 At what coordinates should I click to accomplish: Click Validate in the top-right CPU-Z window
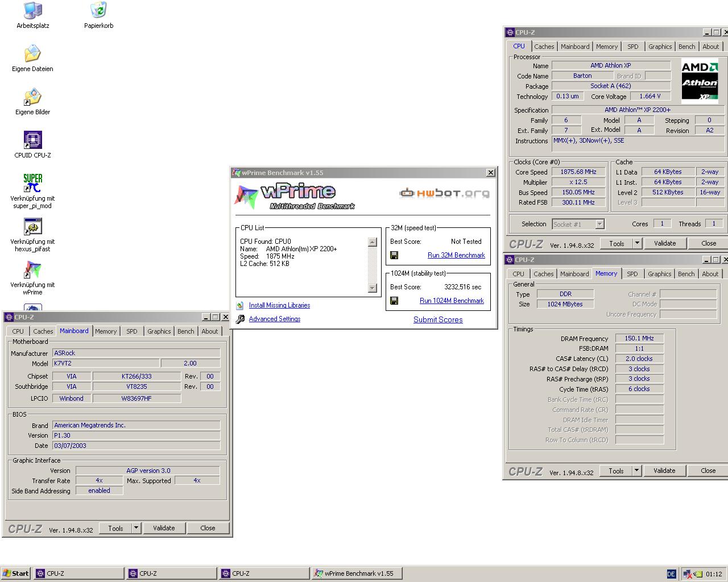[665, 243]
